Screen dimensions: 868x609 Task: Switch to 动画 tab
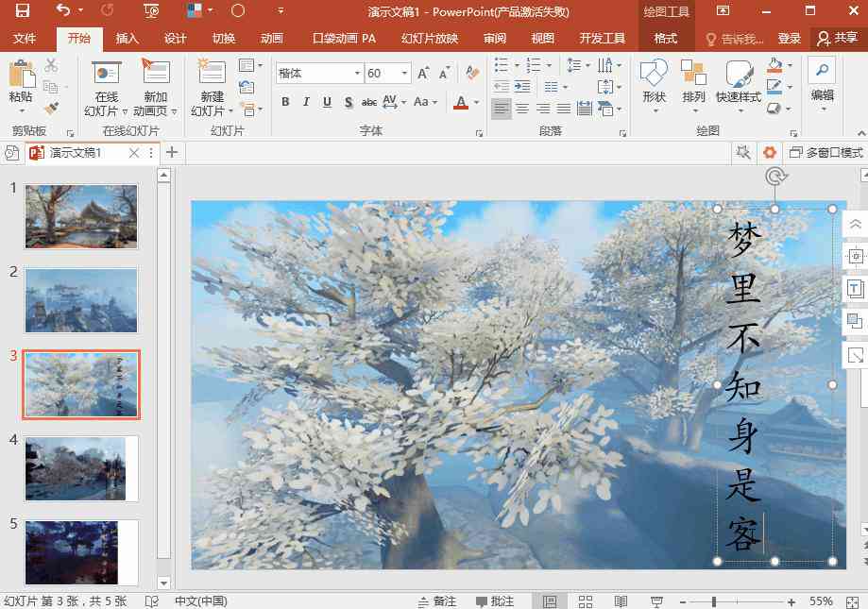(272, 38)
